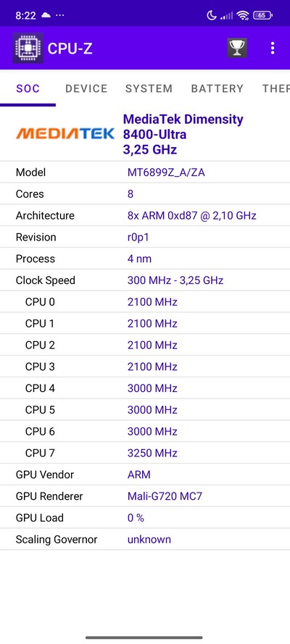Tap the moon do-not-disturb icon
The image size is (290, 644).
pos(212,16)
